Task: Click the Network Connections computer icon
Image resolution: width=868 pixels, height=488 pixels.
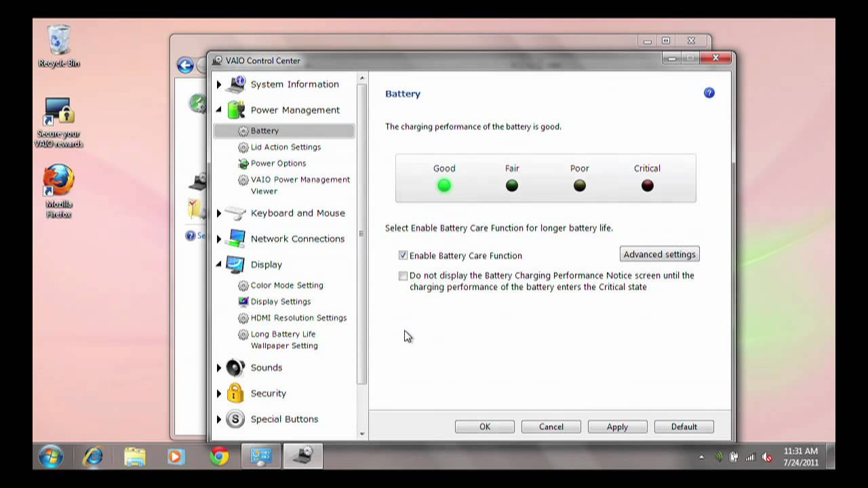Action: (235, 239)
